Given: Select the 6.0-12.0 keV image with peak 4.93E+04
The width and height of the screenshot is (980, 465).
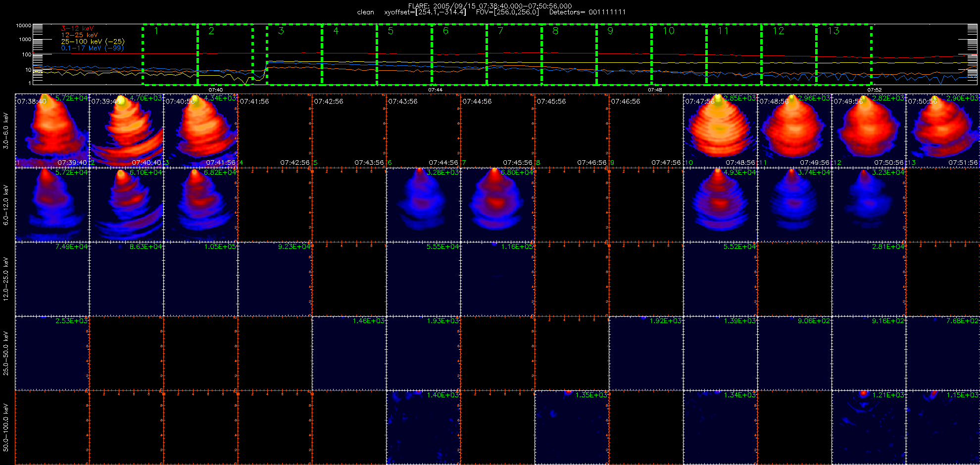Looking at the screenshot, I should point(720,205).
